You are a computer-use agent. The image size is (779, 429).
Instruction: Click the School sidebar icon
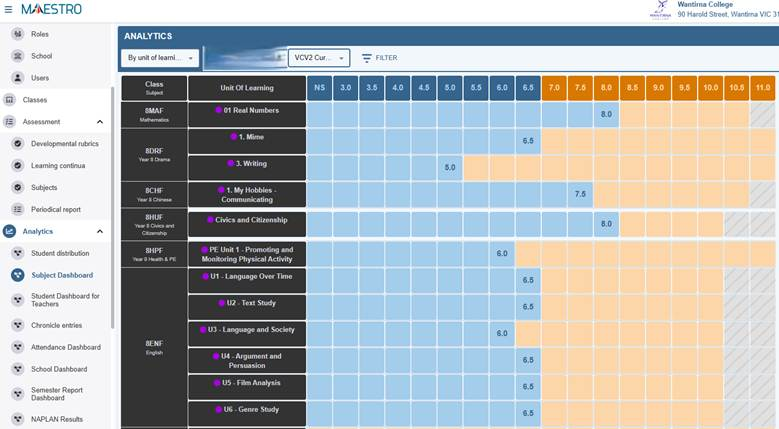point(17,56)
